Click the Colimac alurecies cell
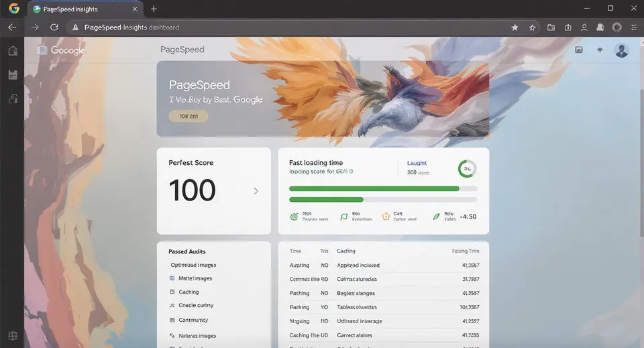 click(357, 279)
